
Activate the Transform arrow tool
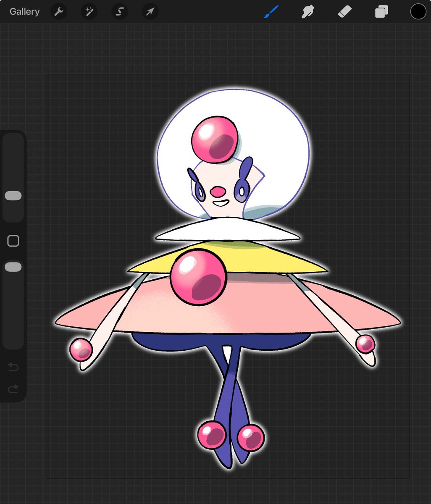150,12
